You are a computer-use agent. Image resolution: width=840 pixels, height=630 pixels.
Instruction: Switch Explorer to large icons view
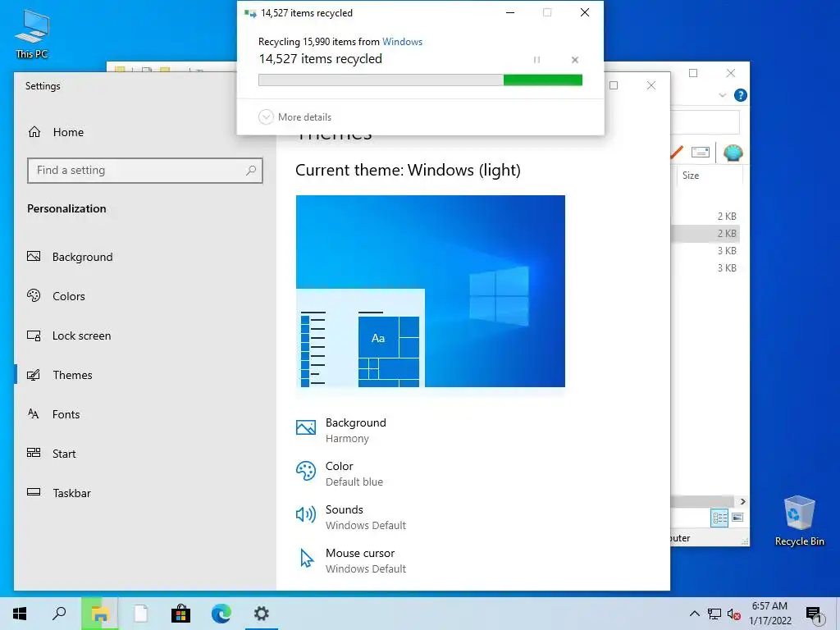point(737,518)
